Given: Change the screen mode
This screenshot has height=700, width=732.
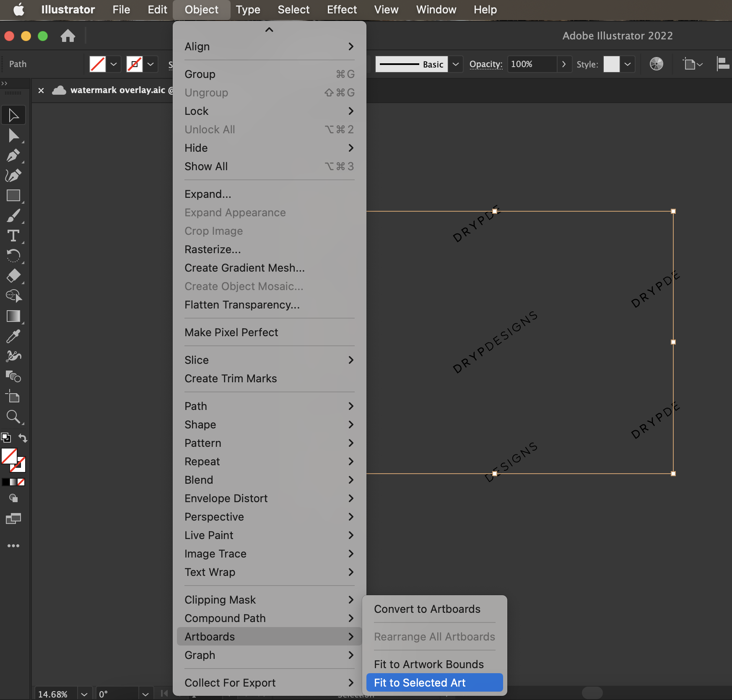Looking at the screenshot, I should tap(13, 519).
